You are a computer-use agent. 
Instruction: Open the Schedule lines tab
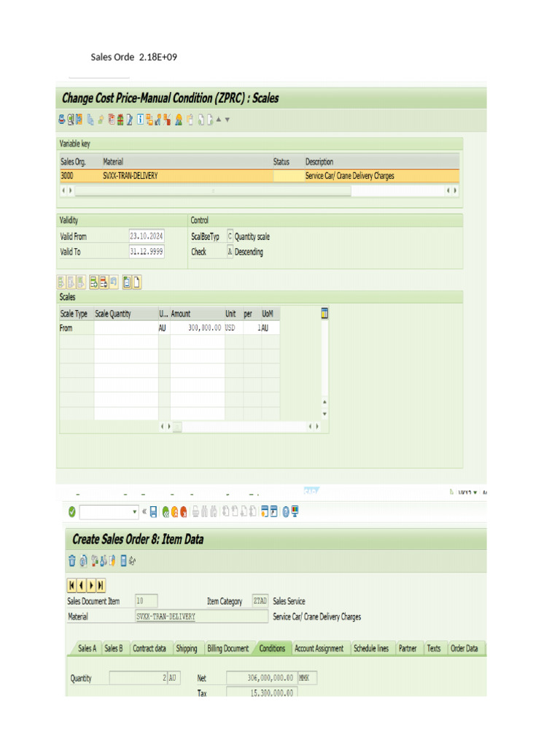point(371,649)
